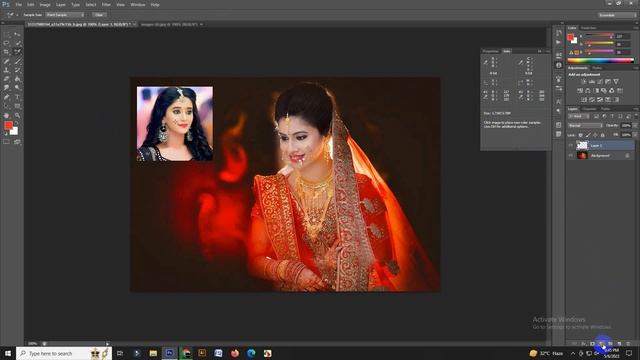Click the color spectrum ramp
The image size is (640, 360).
point(601,60)
